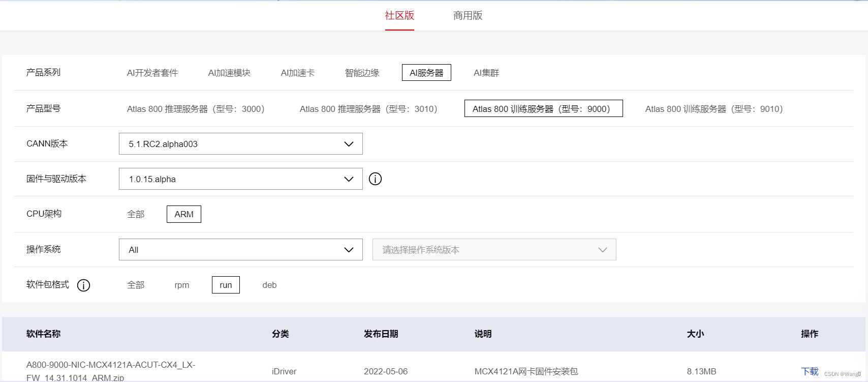Select ARM CPU architecture
Image resolution: width=868 pixels, height=382 pixels.
pyautogui.click(x=184, y=214)
